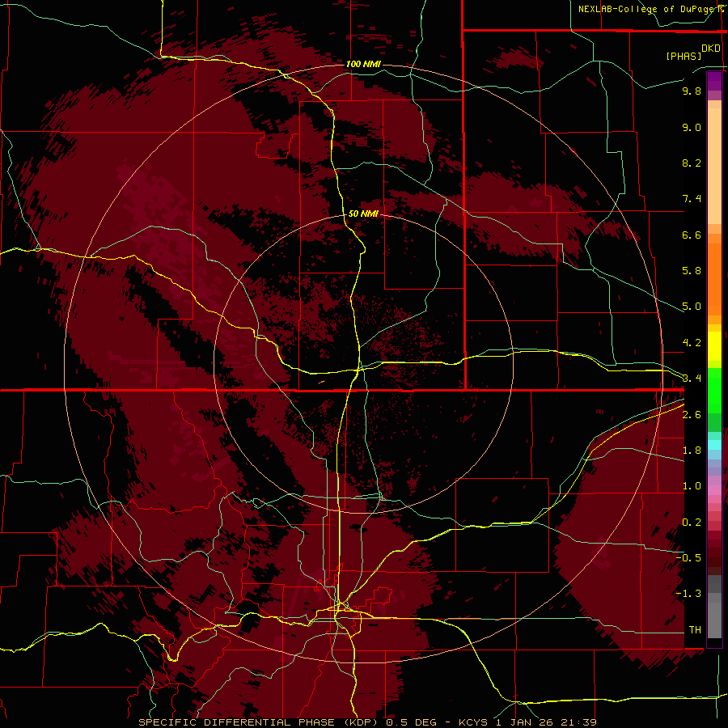Click the 9.0 value on color scale

tap(692, 127)
